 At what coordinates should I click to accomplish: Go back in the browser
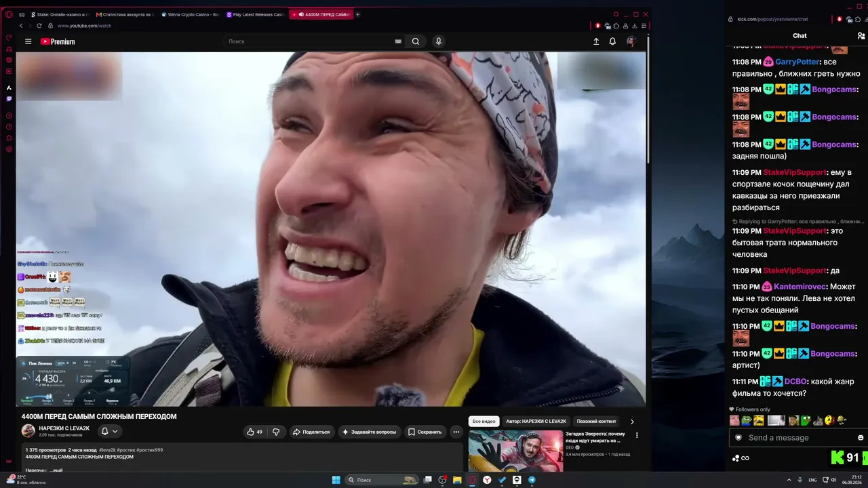coord(21,26)
